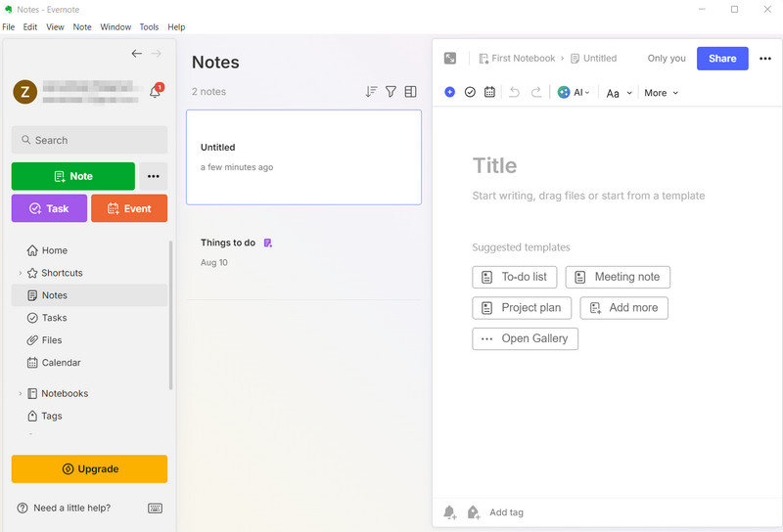
Task: Go to Home in sidebar
Action: (89, 250)
